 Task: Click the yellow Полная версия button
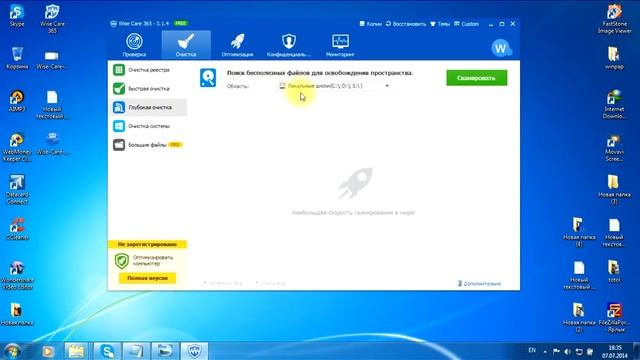[x=147, y=278]
